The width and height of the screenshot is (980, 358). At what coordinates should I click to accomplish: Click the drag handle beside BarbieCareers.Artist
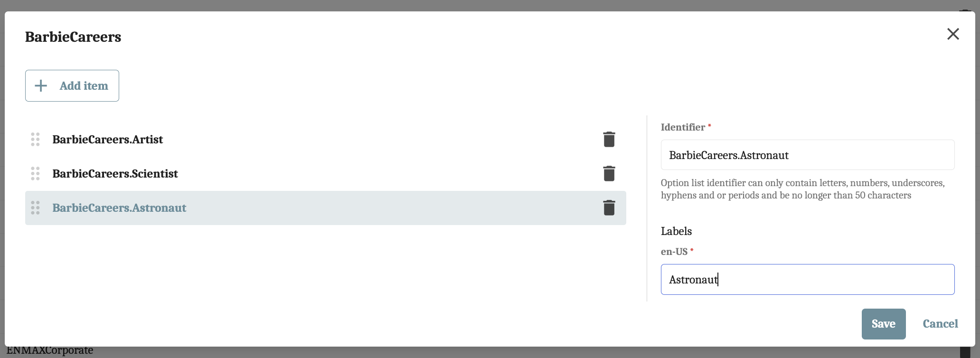(x=35, y=139)
